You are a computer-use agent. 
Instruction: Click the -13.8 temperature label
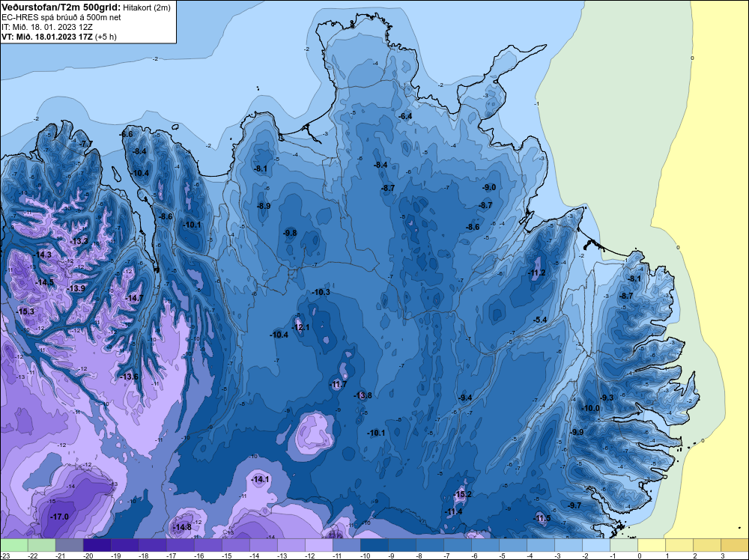363,395
